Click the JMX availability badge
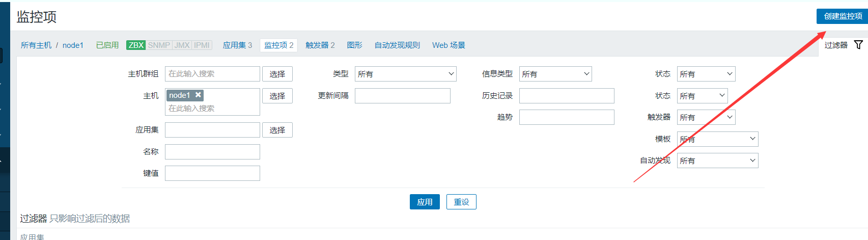Image resolution: width=868 pixels, height=240 pixels. tap(182, 45)
